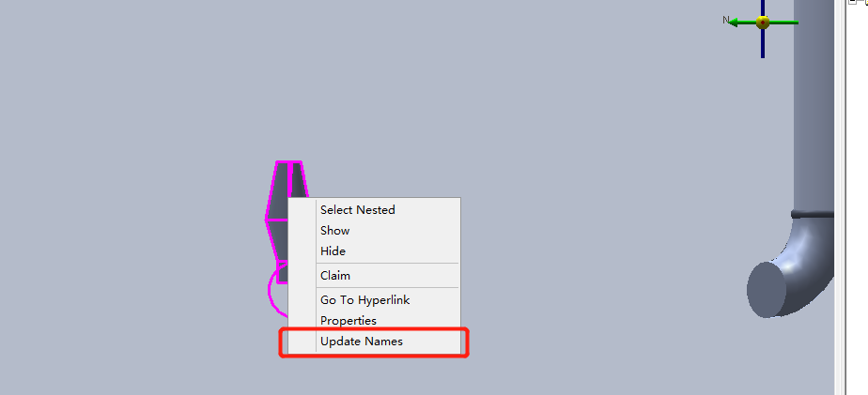Click Claim in the context menu
The width and height of the screenshot is (868, 395).
335,275
